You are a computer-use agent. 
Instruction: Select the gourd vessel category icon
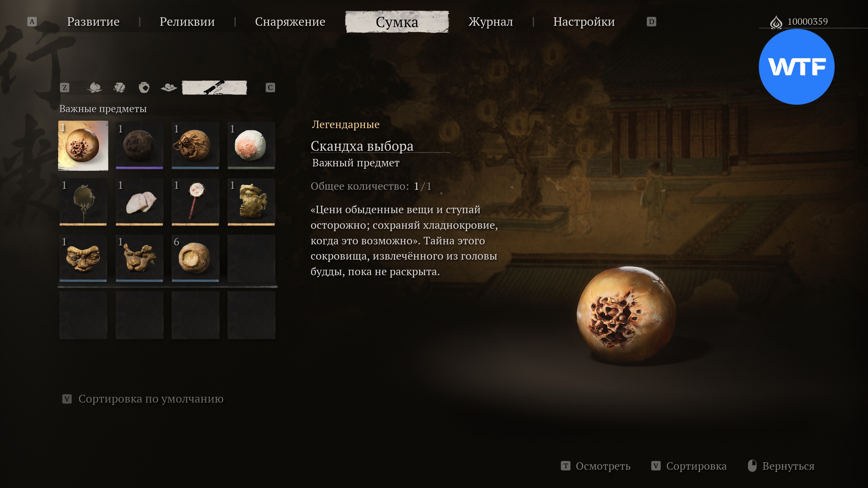click(144, 88)
